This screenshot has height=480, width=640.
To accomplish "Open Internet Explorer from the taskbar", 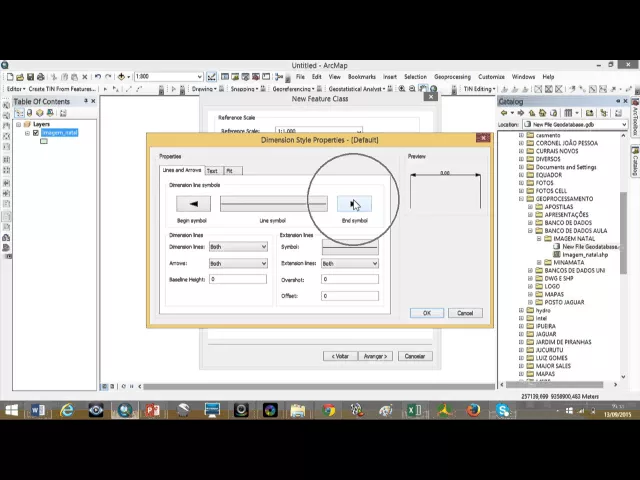I will click(x=67, y=410).
